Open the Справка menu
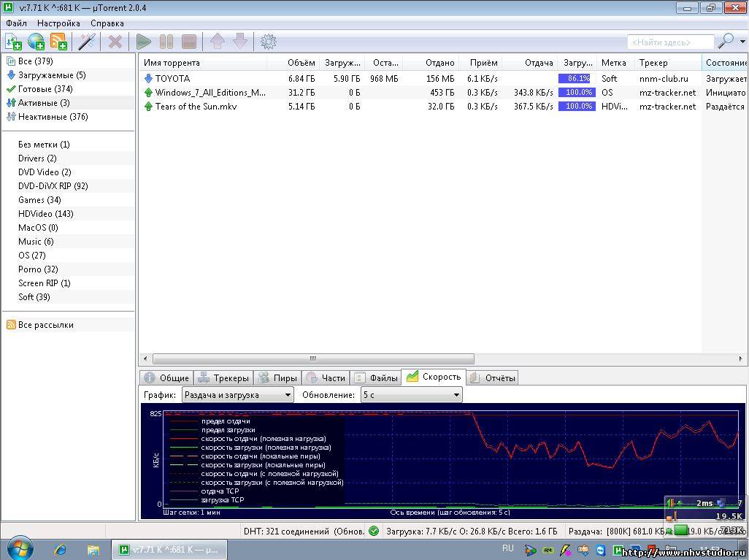749x560 pixels. tap(107, 23)
